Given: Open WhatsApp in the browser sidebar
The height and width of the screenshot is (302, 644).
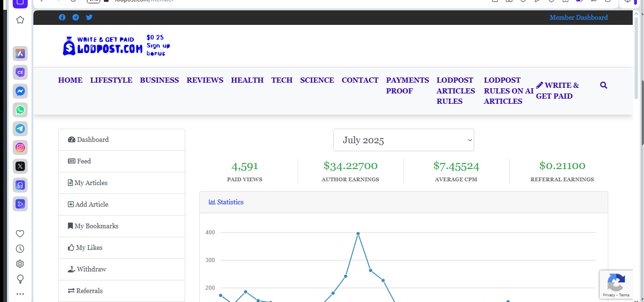Looking at the screenshot, I should [20, 110].
